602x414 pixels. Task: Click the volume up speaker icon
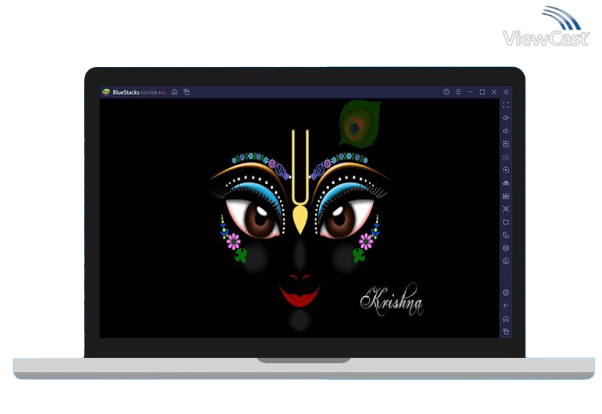(506, 118)
